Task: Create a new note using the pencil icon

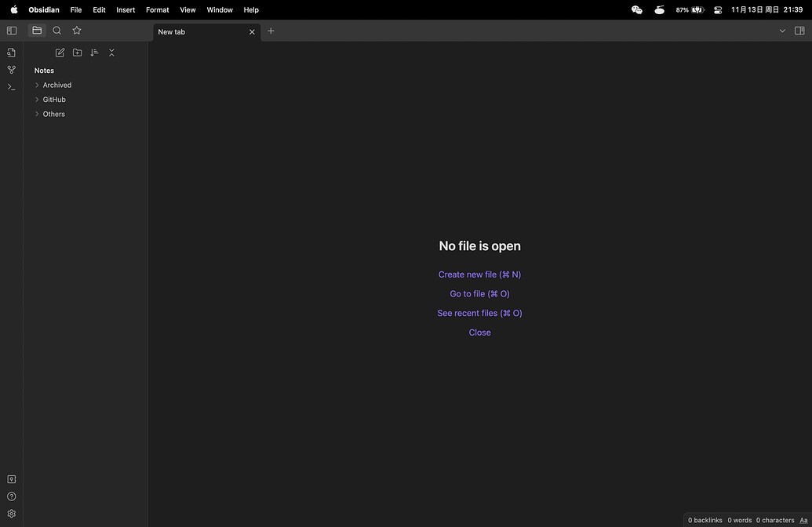Action: tap(60, 52)
